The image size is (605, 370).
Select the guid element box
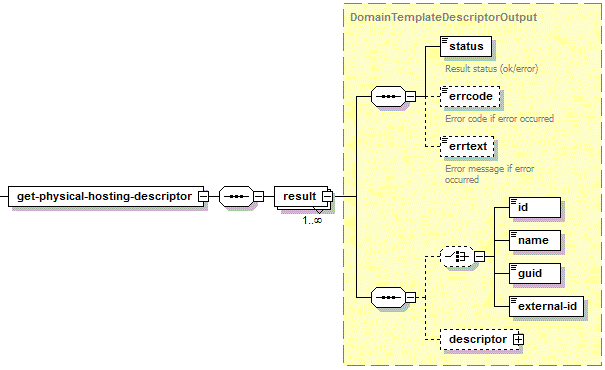(x=535, y=274)
